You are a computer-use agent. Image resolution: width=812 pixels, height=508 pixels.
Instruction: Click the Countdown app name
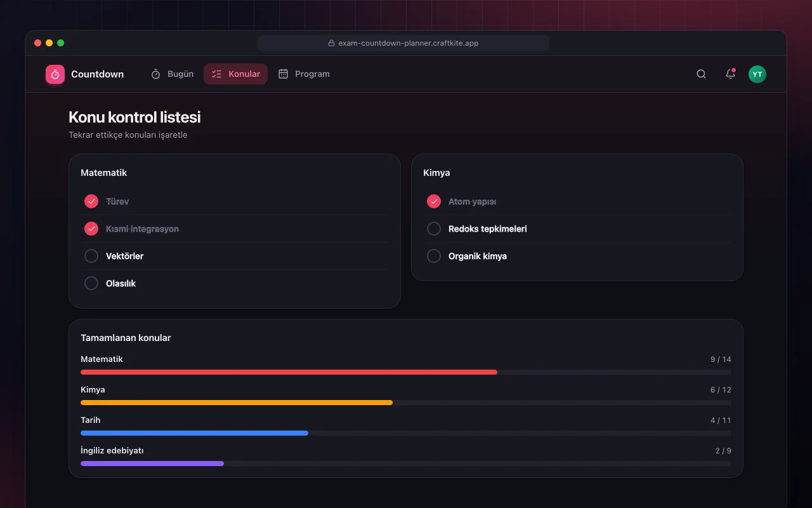[x=98, y=74]
